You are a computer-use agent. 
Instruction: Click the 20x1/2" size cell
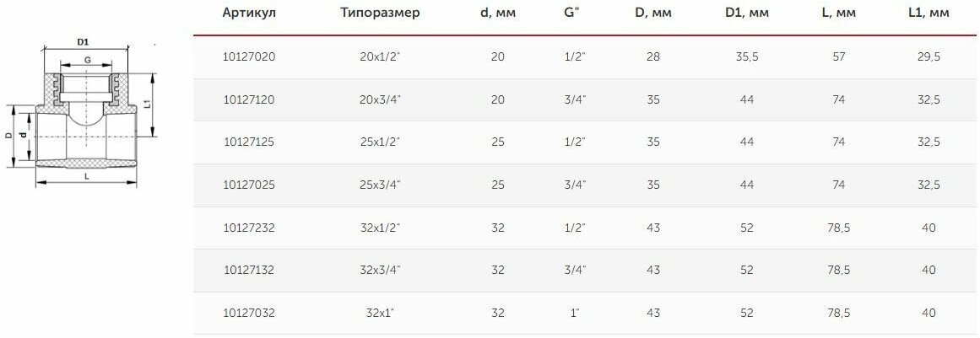pos(380,56)
